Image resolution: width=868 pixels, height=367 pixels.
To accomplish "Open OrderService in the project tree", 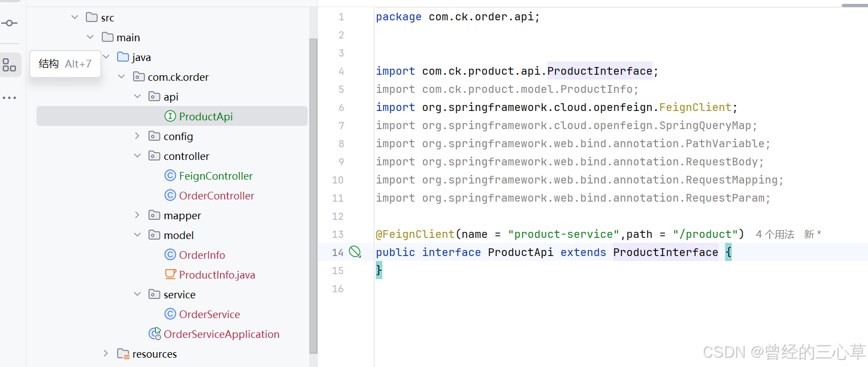I will [209, 314].
